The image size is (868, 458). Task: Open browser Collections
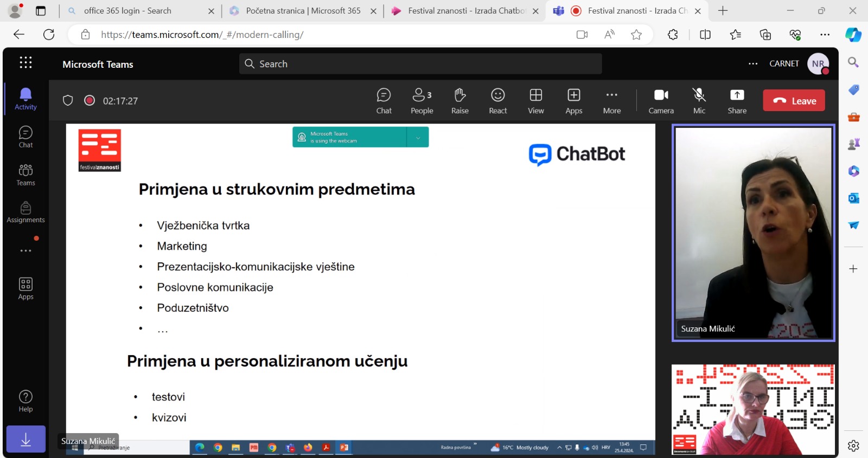pos(765,35)
